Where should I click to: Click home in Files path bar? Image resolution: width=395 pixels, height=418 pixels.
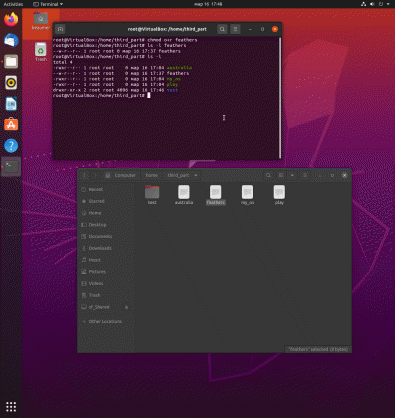point(152,175)
